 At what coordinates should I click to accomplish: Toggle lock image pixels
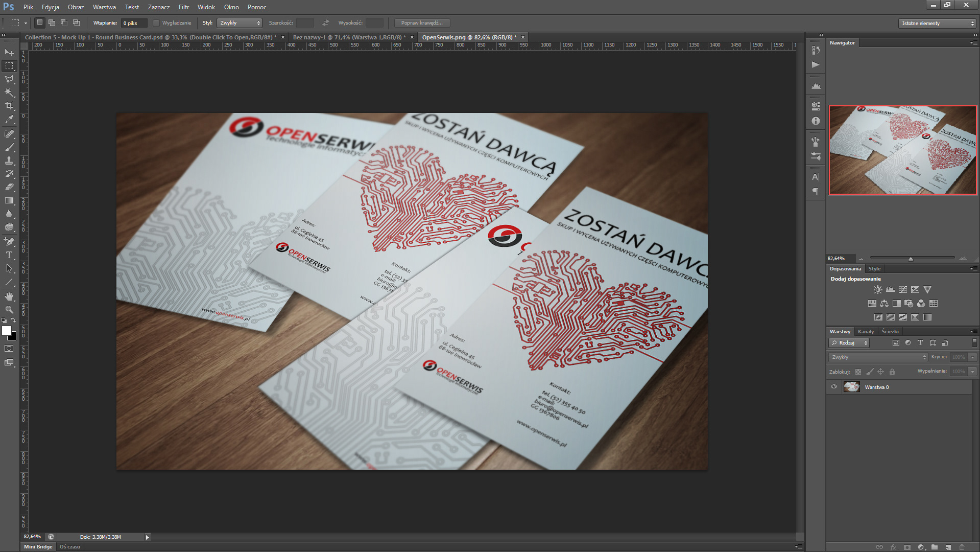(870, 372)
